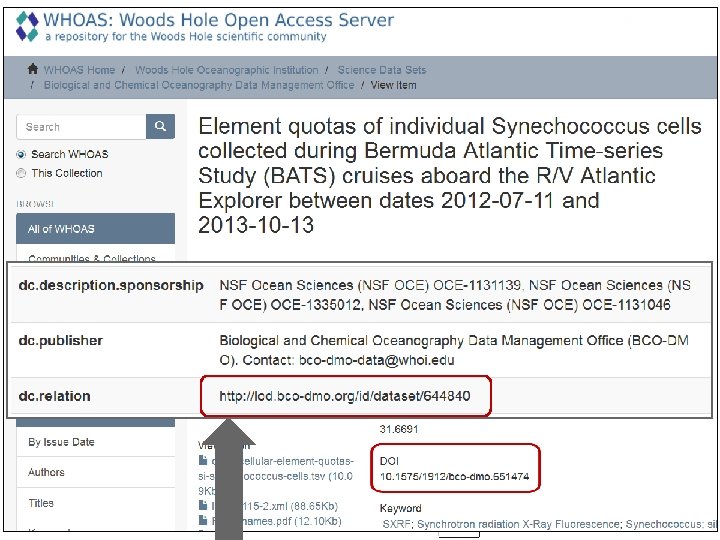This screenshot has height=540, width=720.
Task: Click the SXRF keyword link
Action: 397,524
